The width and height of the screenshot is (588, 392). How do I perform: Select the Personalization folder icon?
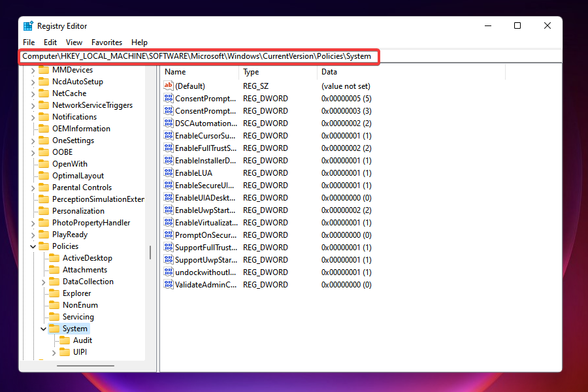(x=44, y=211)
